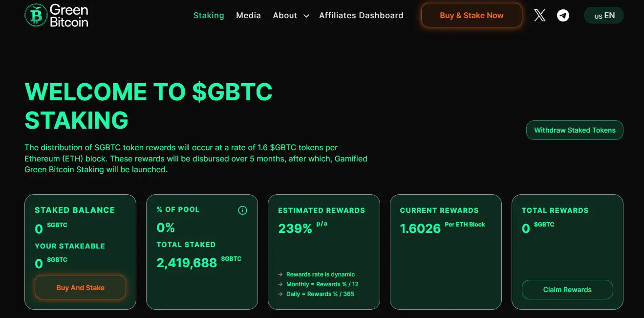Click the Total Staked value 2,419,688
The height and width of the screenshot is (318, 644).
(187, 263)
